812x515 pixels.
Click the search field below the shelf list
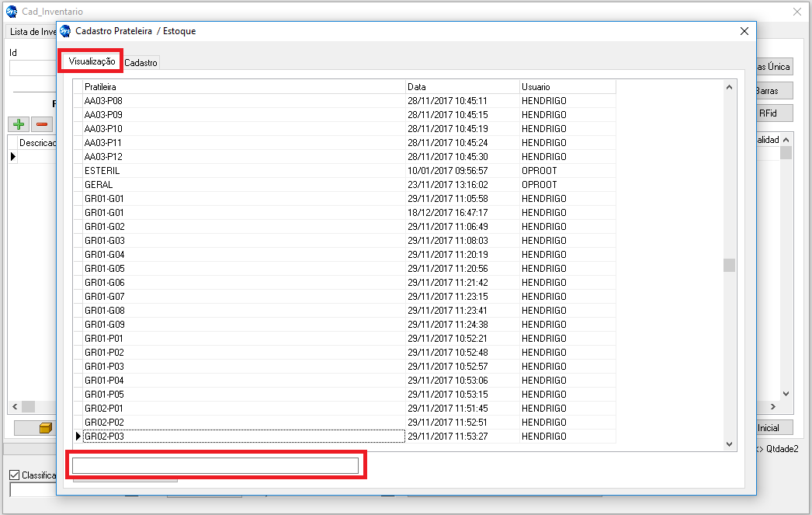click(x=216, y=465)
